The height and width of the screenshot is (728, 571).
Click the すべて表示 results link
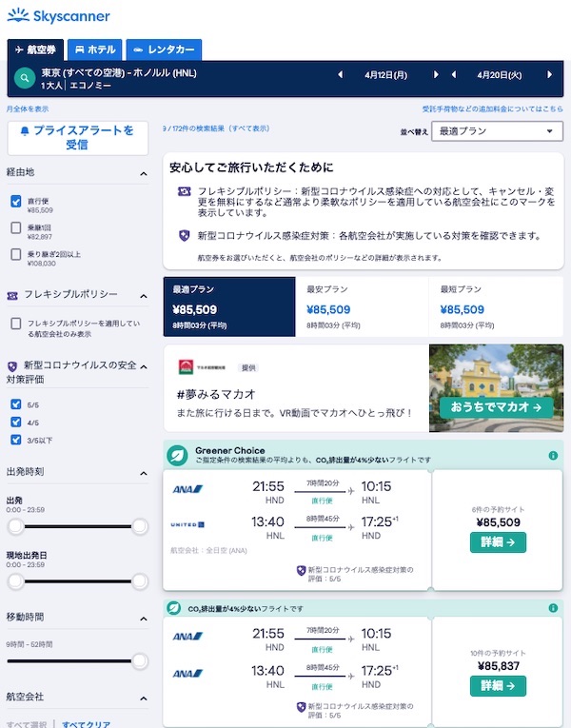[x=250, y=128]
